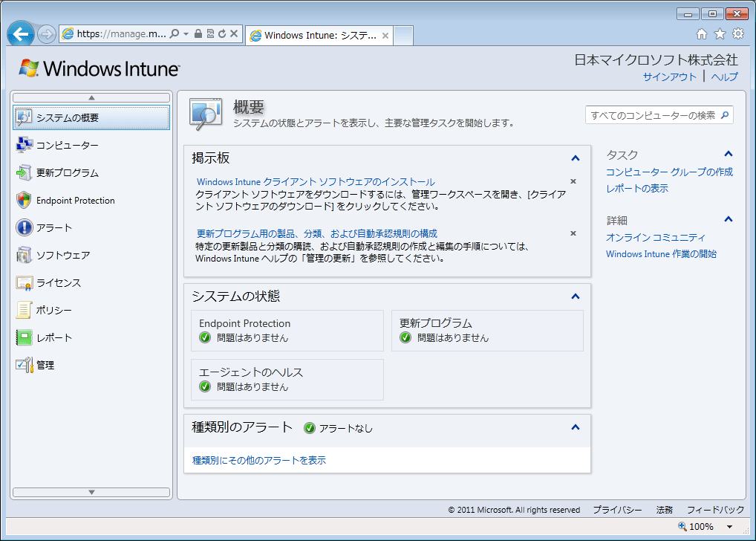
Task: Click the compatibility view icon
Action: (210, 33)
